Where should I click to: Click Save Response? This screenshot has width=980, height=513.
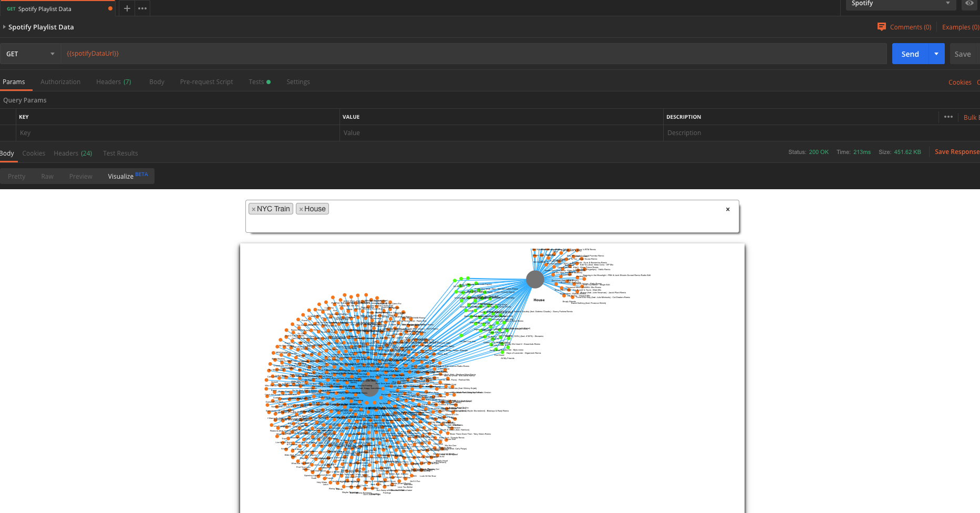point(957,152)
